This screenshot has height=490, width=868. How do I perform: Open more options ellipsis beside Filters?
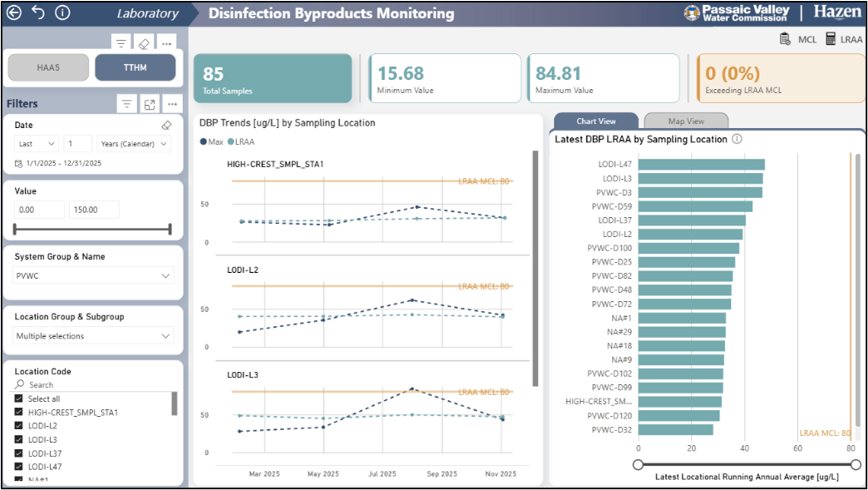pos(172,104)
